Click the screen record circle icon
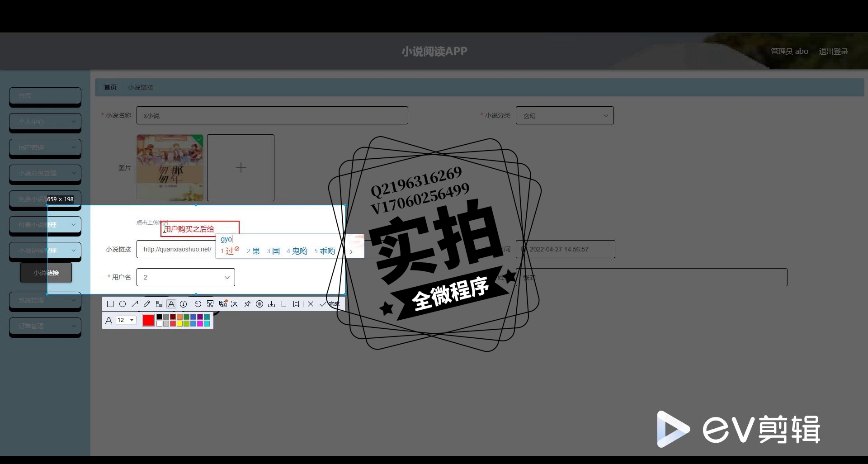The height and width of the screenshot is (464, 868). [259, 304]
